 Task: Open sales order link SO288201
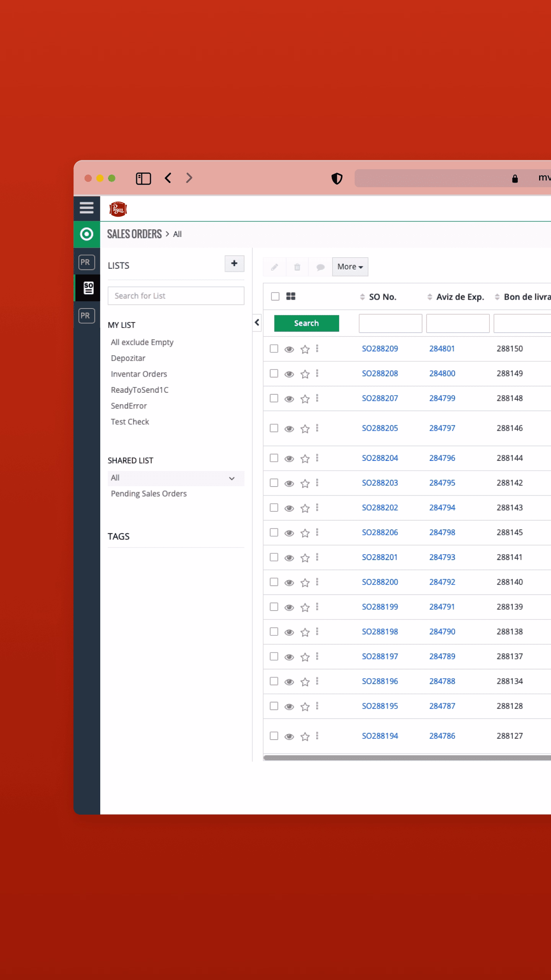tap(380, 557)
